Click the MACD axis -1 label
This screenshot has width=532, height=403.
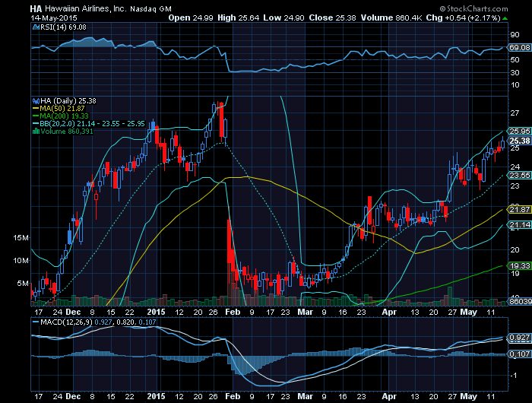click(x=514, y=376)
